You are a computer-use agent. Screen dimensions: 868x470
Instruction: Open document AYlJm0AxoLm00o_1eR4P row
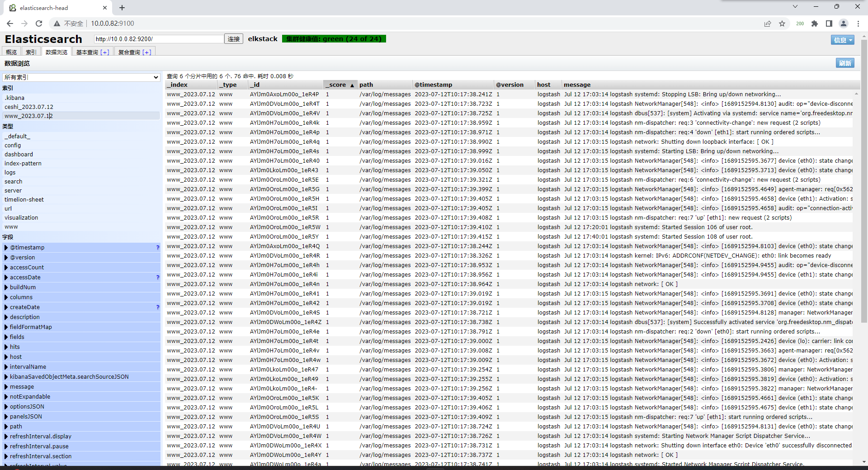click(x=509, y=94)
